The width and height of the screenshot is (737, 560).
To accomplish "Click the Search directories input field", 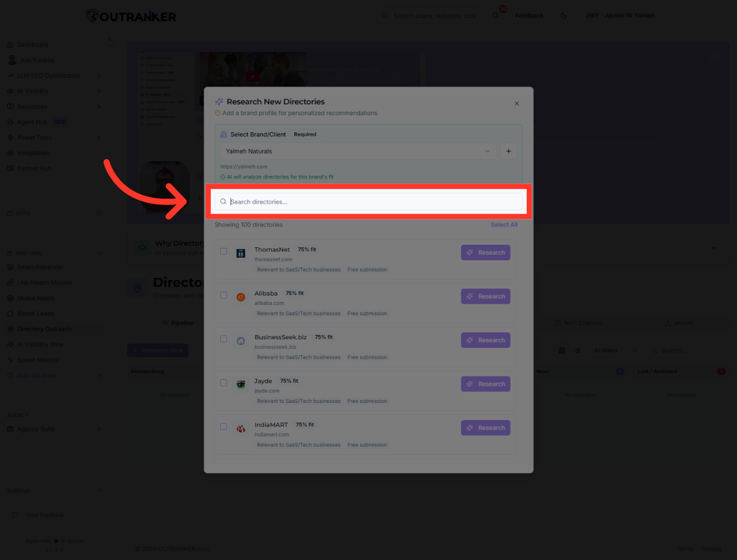I will tap(368, 201).
